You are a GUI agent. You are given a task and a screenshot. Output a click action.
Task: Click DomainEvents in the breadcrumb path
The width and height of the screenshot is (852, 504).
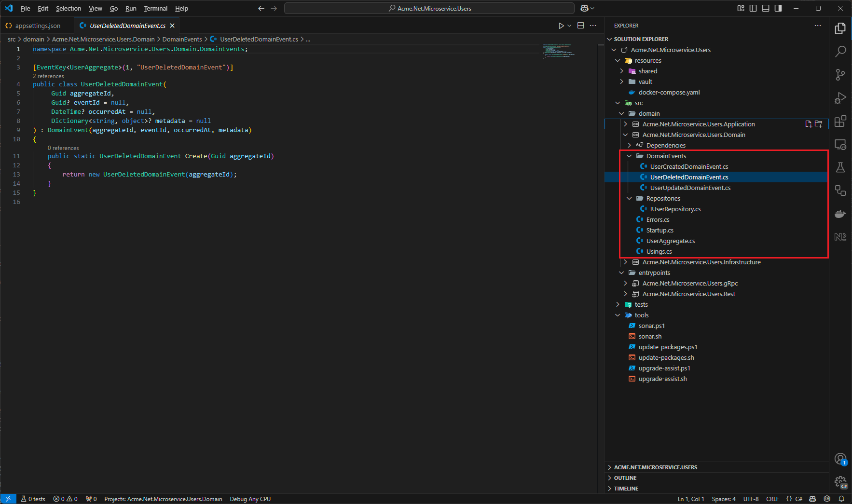point(182,39)
